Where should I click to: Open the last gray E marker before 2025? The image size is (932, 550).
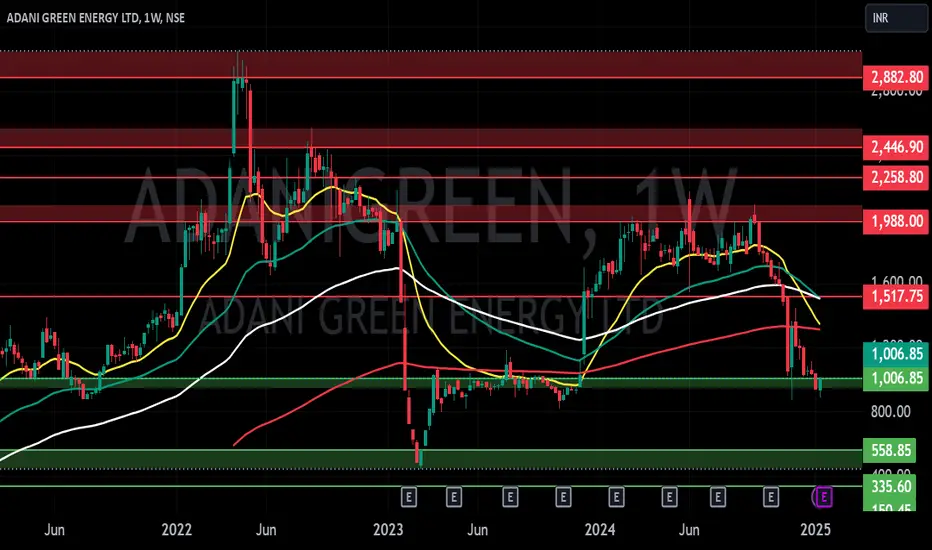coord(771,496)
